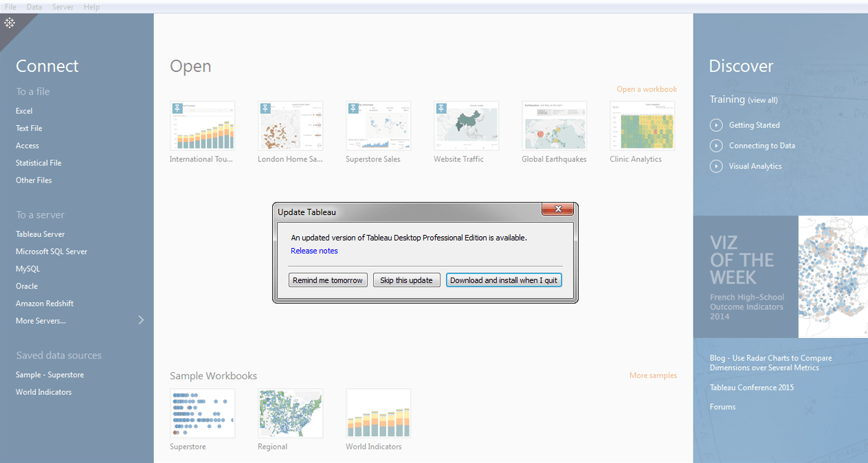
Task: Click pin icon on International Tourism thumbnail
Action: coord(177,108)
